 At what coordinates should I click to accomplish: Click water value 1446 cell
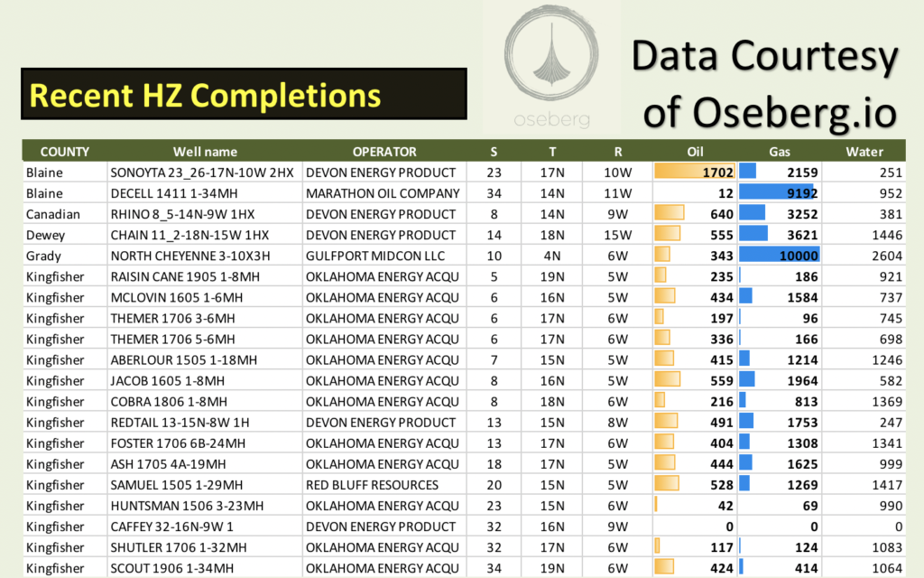[864, 235]
